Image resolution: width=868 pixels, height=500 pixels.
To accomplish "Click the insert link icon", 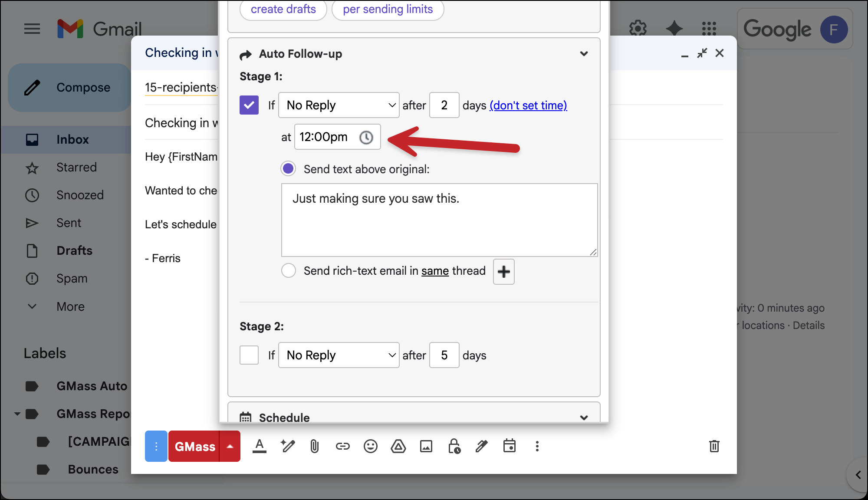I will 342,446.
